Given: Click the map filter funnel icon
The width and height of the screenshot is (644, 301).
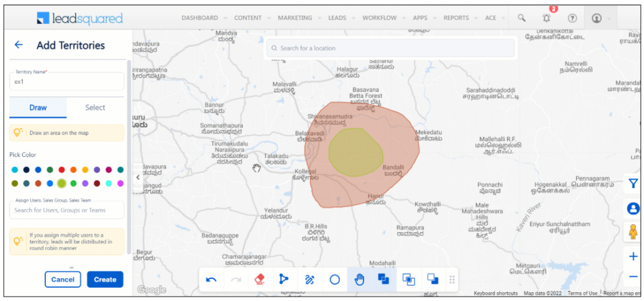Looking at the screenshot, I should (x=633, y=183).
